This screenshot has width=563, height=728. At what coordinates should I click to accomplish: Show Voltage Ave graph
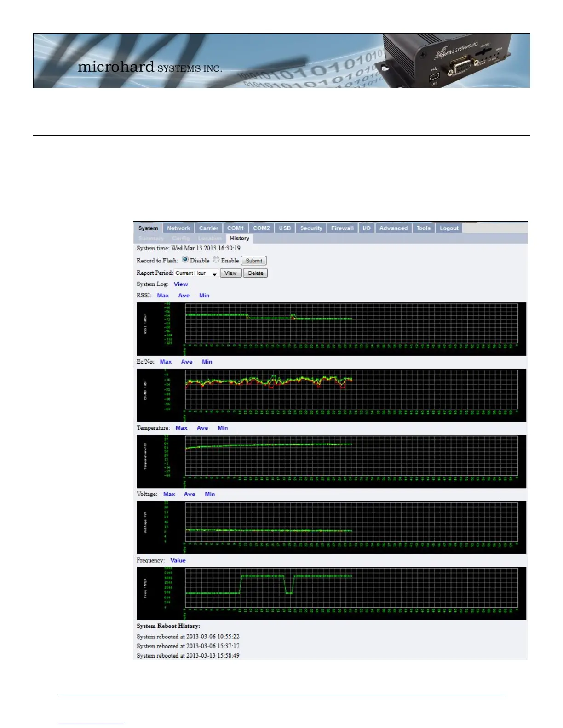tap(190, 494)
